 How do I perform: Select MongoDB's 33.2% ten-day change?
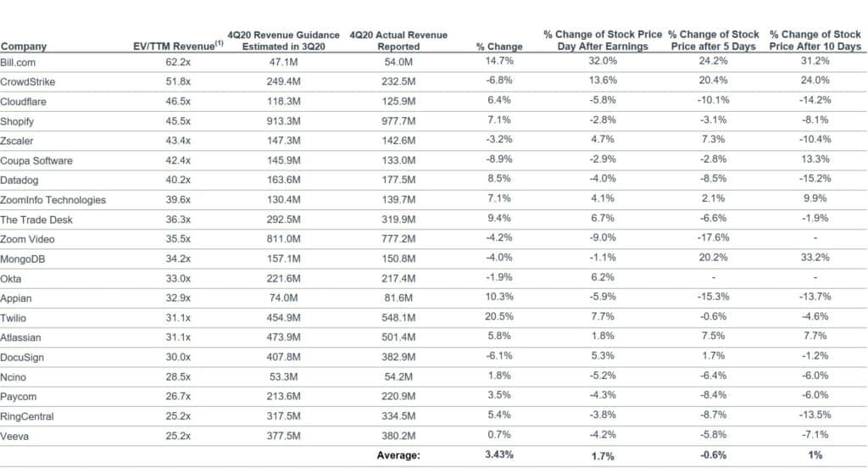tap(815, 259)
